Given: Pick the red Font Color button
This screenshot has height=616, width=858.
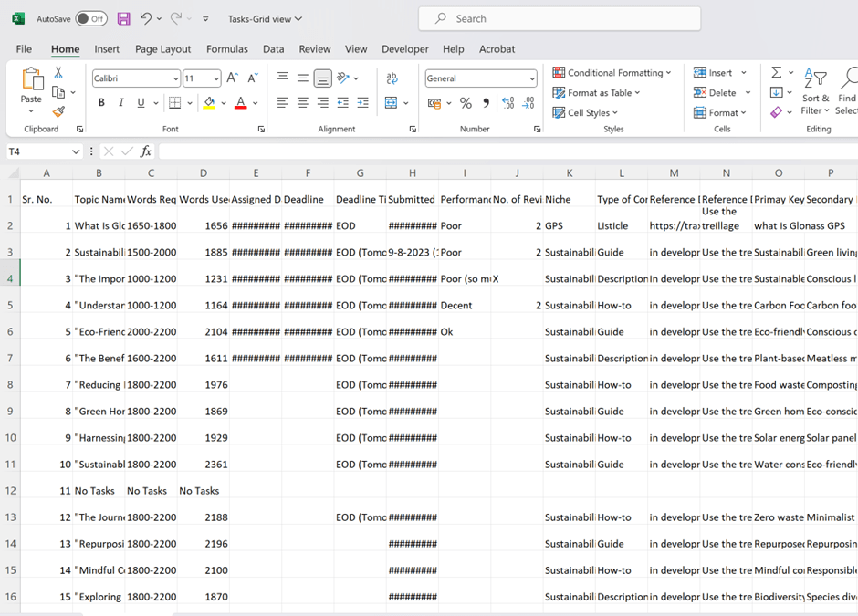Looking at the screenshot, I should pos(241,102).
